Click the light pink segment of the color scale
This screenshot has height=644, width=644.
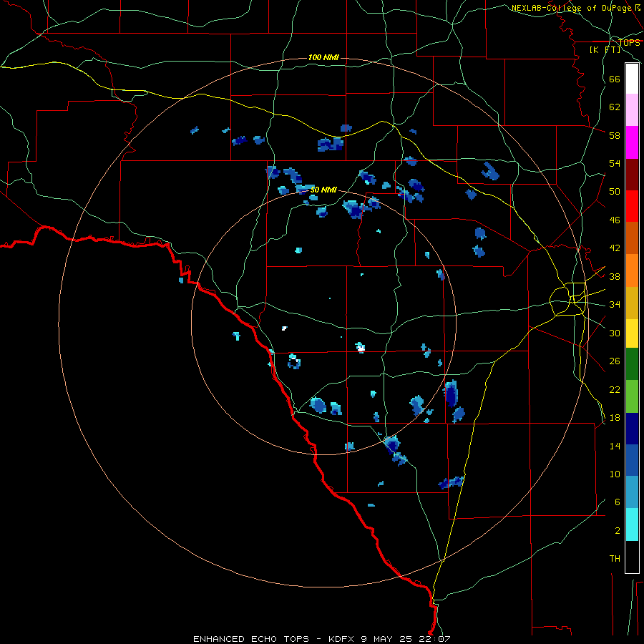click(632, 110)
